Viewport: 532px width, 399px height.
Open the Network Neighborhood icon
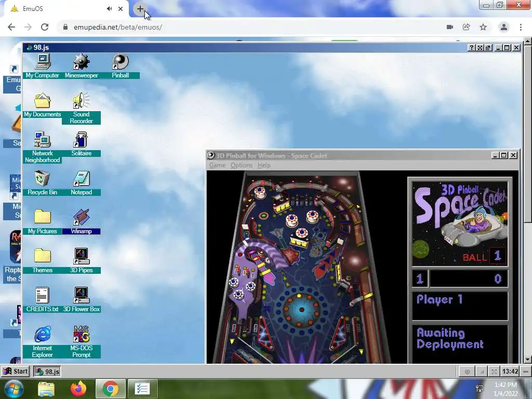point(43,147)
